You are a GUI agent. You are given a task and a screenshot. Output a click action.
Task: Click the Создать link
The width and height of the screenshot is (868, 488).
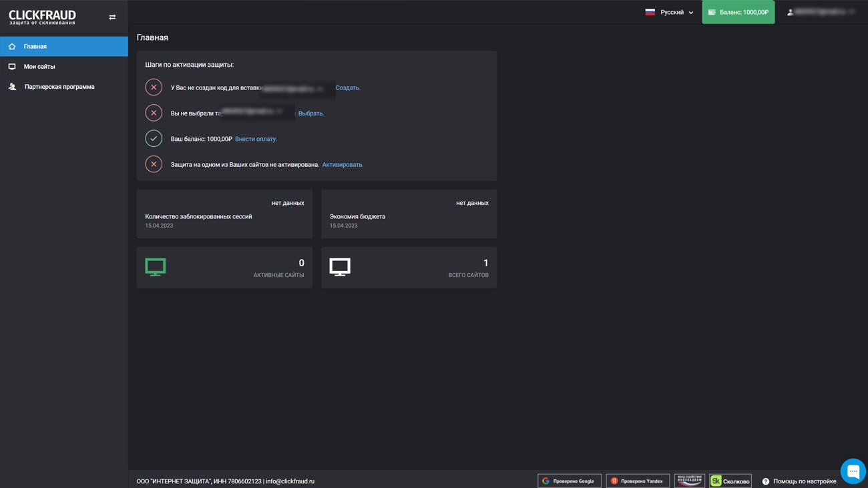click(x=347, y=88)
